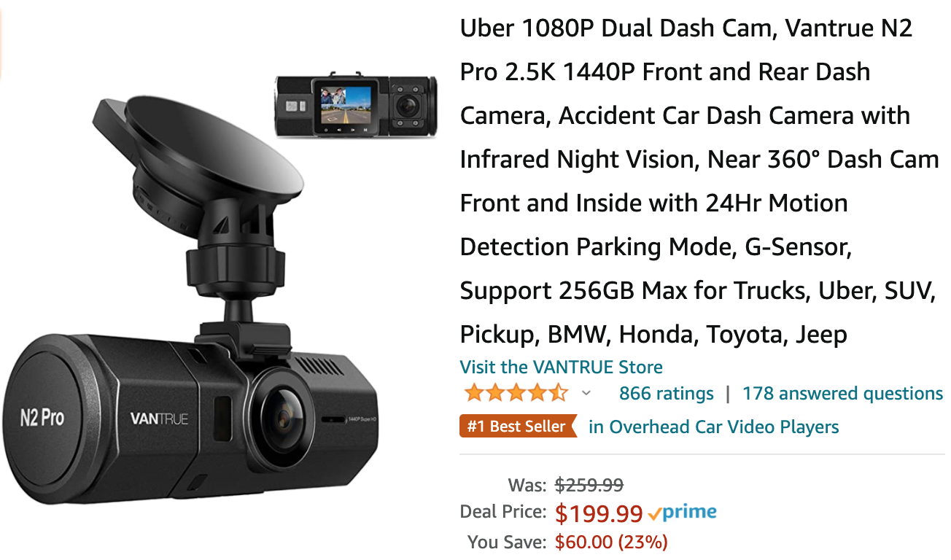951x560 pixels.
Task: Click the crossed-out $259.99 price
Action: point(589,485)
